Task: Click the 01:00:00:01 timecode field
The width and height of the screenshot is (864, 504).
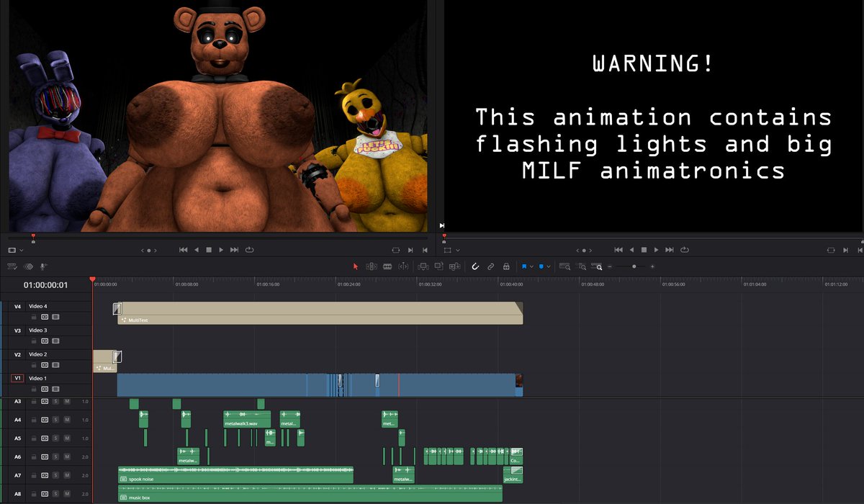Action: click(46, 285)
